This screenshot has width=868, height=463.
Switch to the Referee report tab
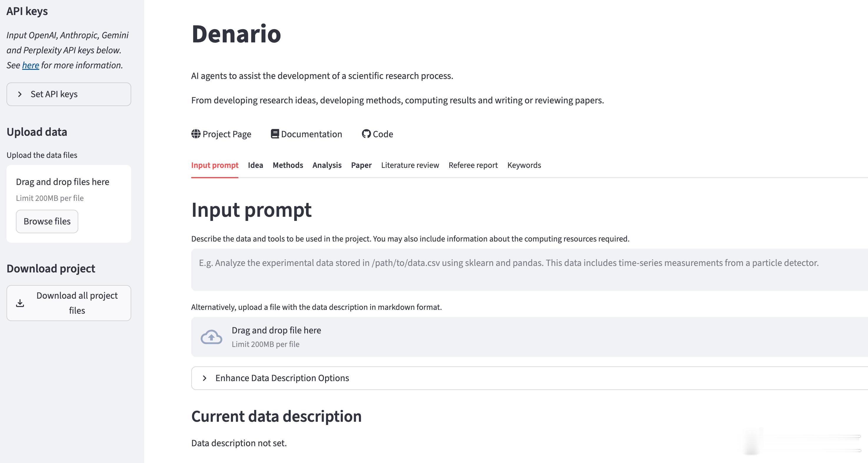click(x=473, y=165)
